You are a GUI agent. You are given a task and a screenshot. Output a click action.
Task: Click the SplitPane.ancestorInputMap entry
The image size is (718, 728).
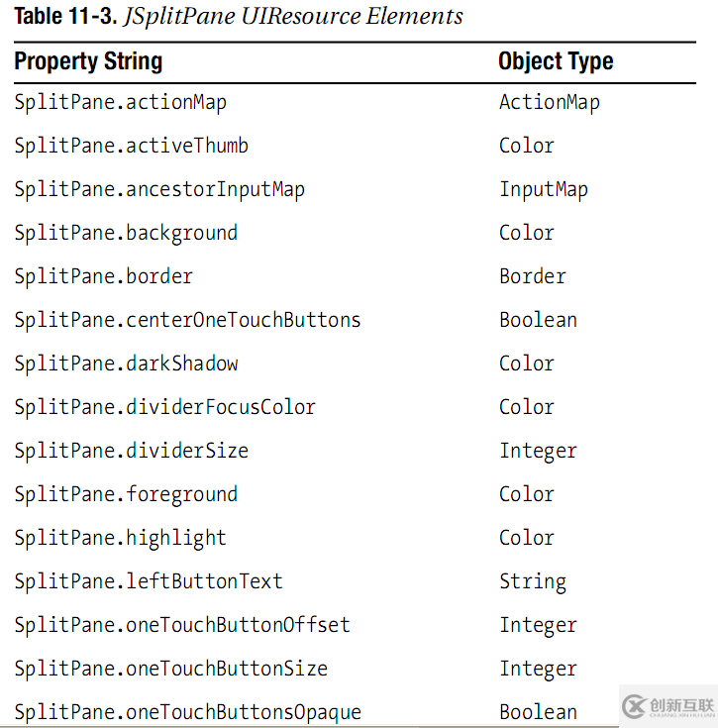[x=159, y=189]
